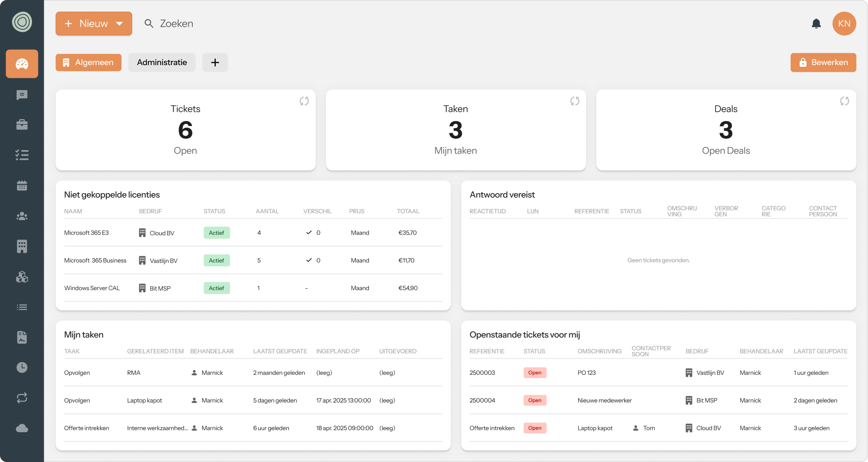Open the task checklist sidebar icon
Viewport: 868px width, 462px height.
click(x=22, y=155)
